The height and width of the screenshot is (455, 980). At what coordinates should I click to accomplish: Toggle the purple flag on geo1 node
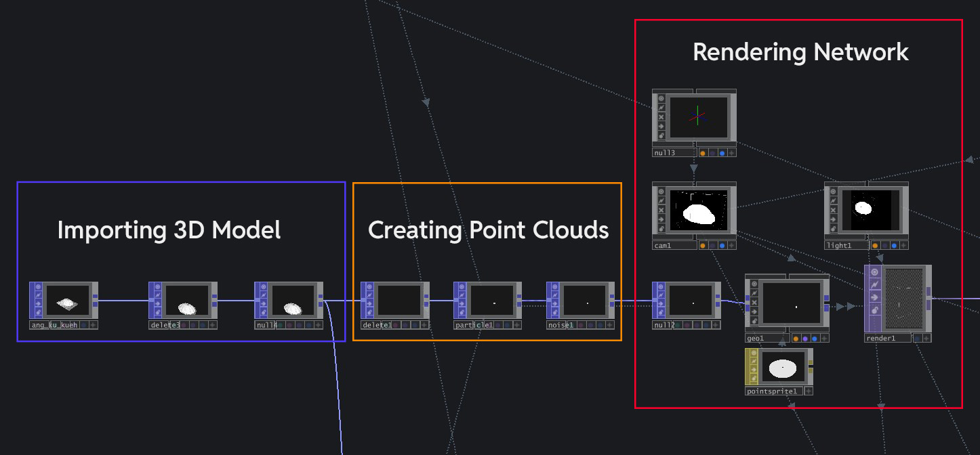(x=804, y=338)
